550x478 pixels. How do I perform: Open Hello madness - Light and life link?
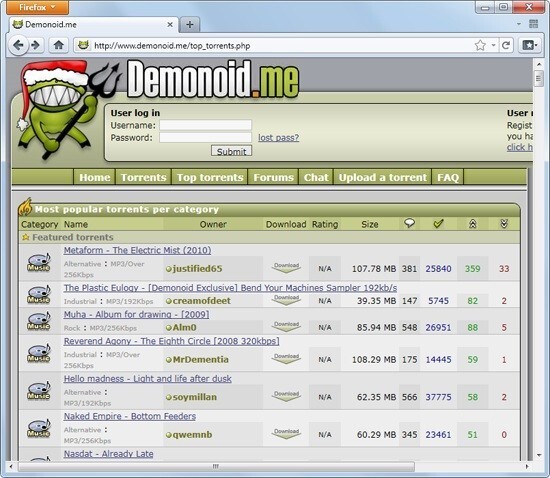point(148,379)
